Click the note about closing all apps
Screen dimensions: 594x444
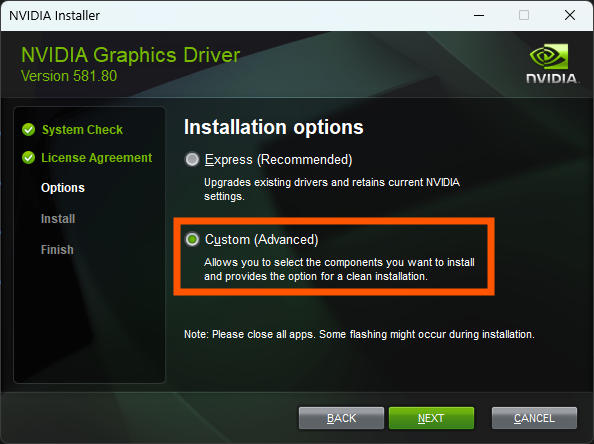click(359, 335)
